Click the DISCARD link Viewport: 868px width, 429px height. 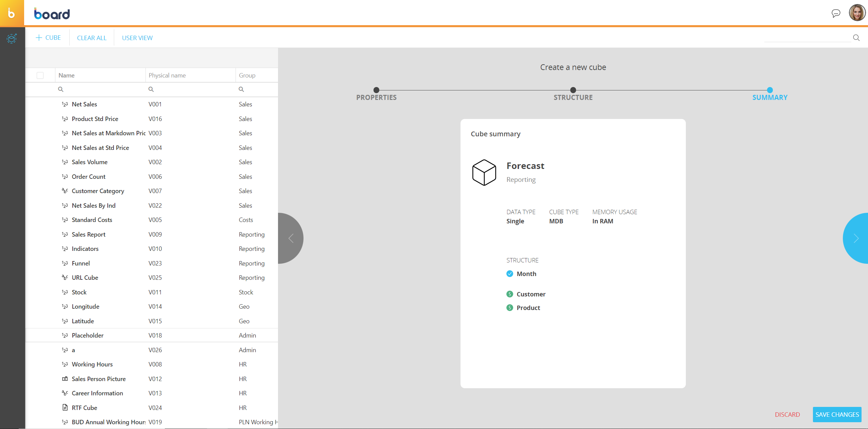787,414
